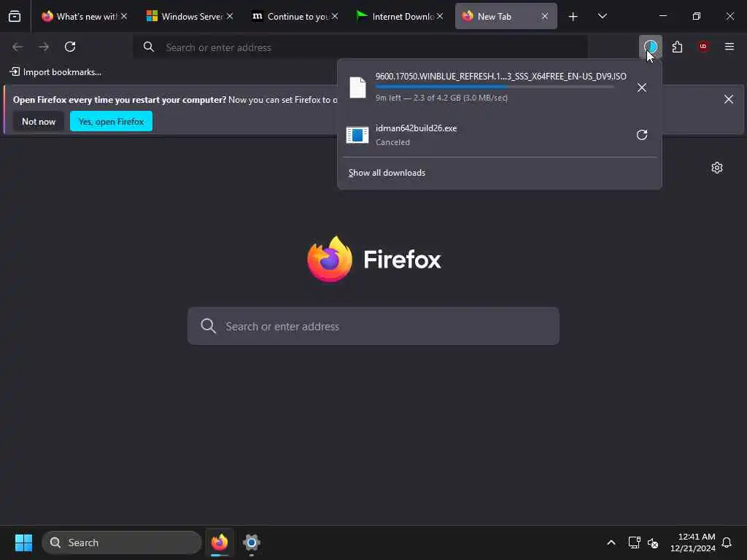Reload the current page

[x=70, y=47]
